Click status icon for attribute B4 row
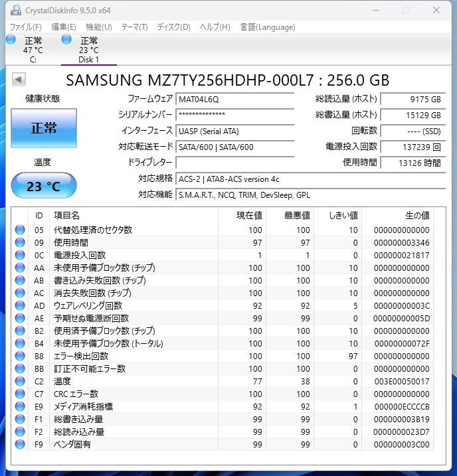This screenshot has height=476, width=457. (x=20, y=343)
